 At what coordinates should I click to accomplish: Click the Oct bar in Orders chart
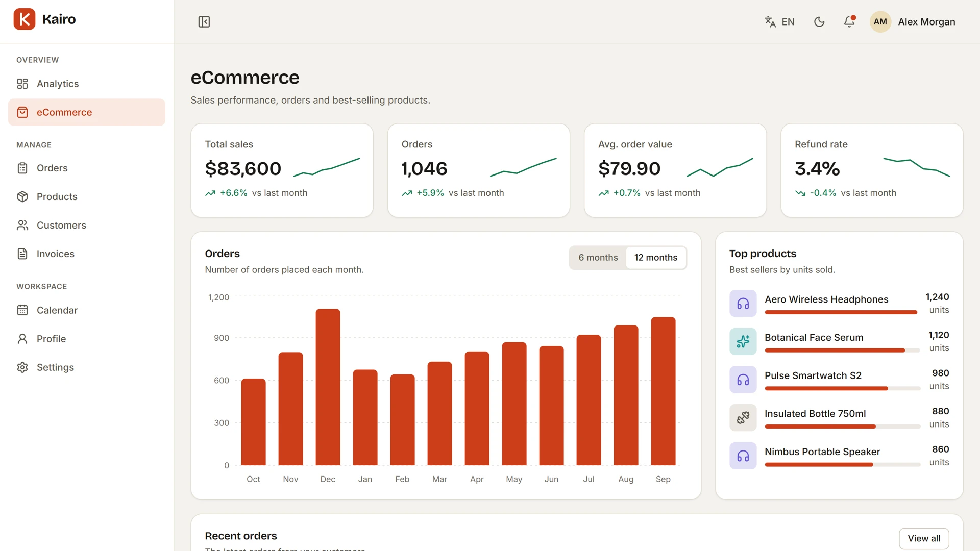pyautogui.click(x=253, y=422)
